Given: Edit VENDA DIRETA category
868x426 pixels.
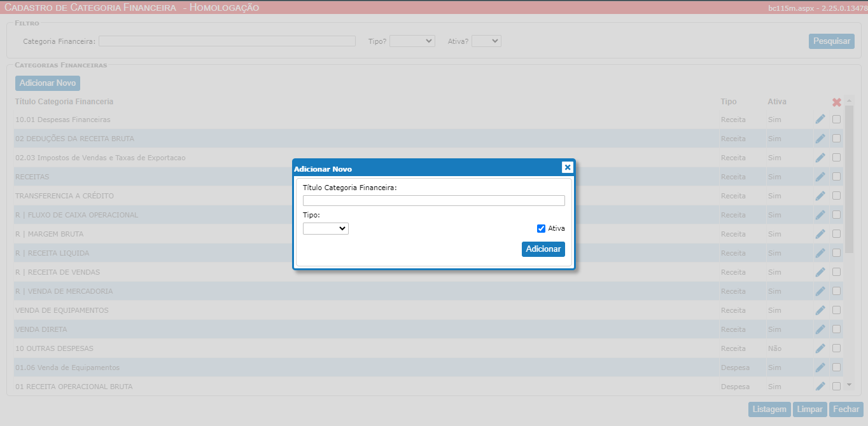Looking at the screenshot, I should point(820,329).
